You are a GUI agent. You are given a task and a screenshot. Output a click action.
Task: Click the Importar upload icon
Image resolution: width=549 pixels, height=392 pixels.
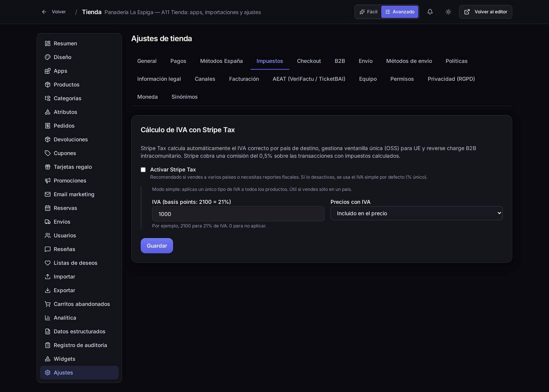pyautogui.click(x=47, y=277)
